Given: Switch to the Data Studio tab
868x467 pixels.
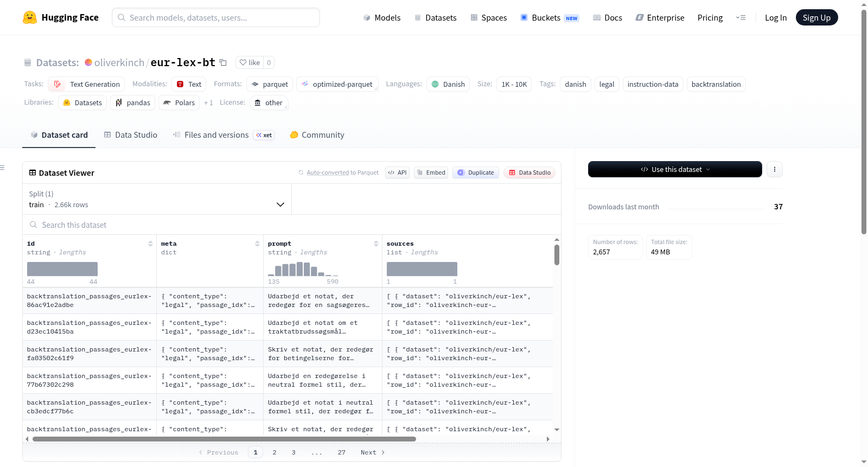Looking at the screenshot, I should (130, 135).
